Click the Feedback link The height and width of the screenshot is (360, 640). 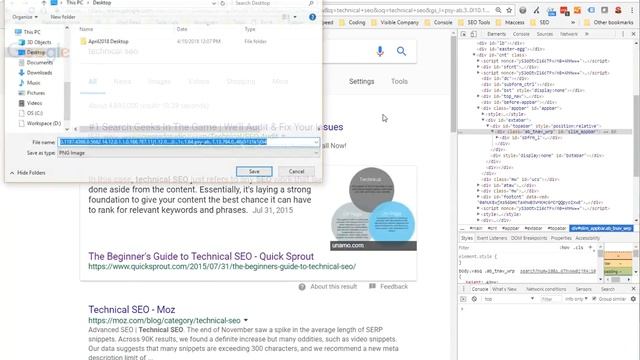(388, 287)
